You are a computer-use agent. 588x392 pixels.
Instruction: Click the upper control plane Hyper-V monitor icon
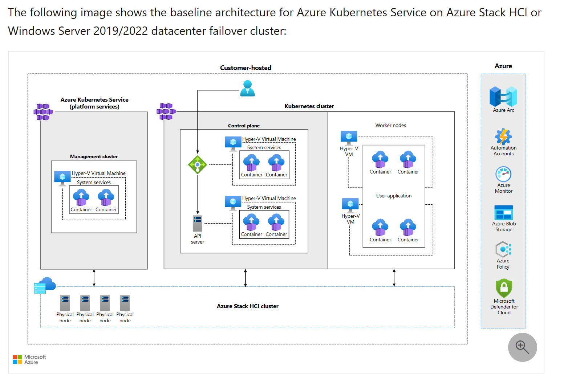coord(233,144)
